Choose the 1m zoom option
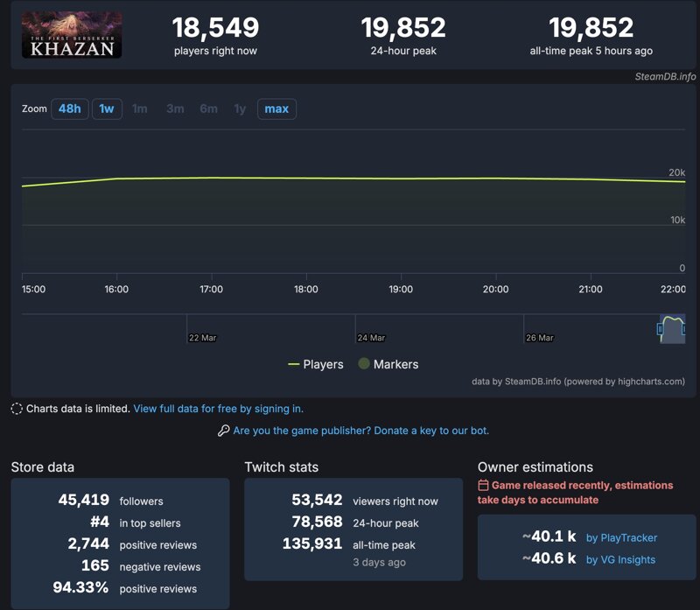700x610 pixels. [140, 109]
